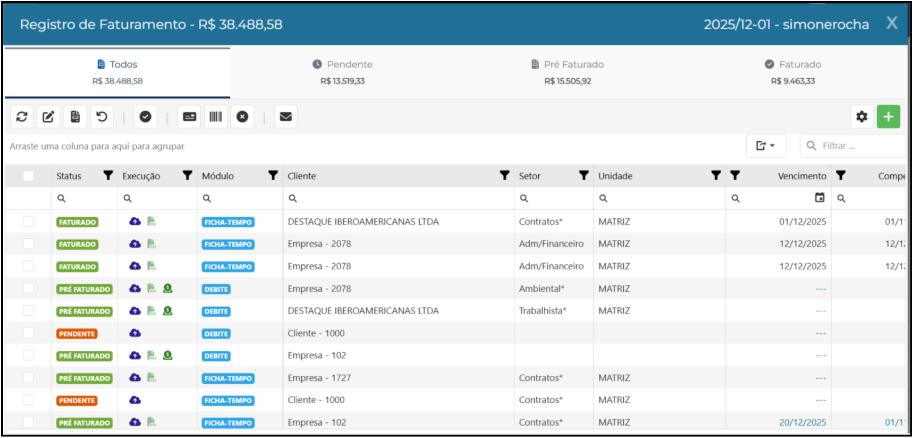Click the envelope email icon in the toolbar

(286, 117)
